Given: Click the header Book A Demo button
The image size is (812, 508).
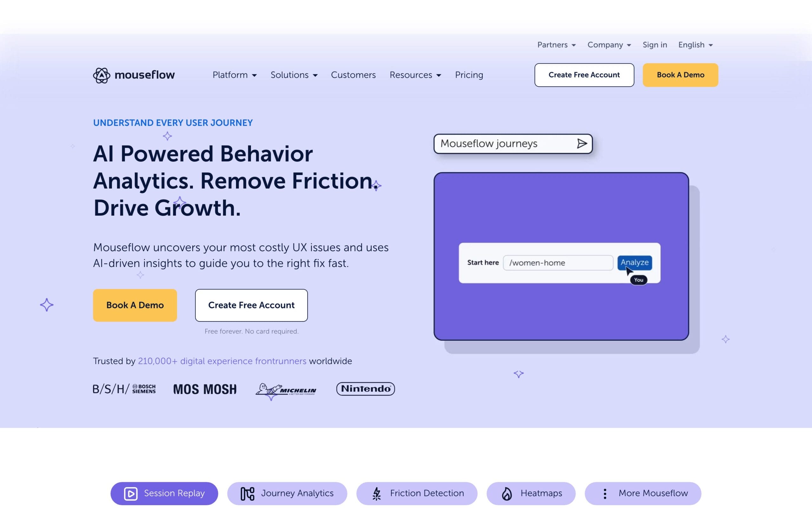Looking at the screenshot, I should pos(680,75).
